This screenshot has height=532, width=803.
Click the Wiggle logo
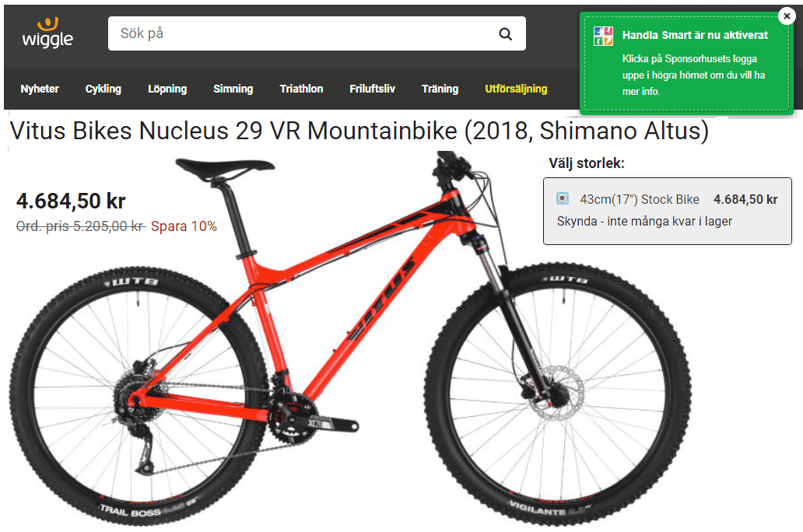pyautogui.click(x=47, y=33)
